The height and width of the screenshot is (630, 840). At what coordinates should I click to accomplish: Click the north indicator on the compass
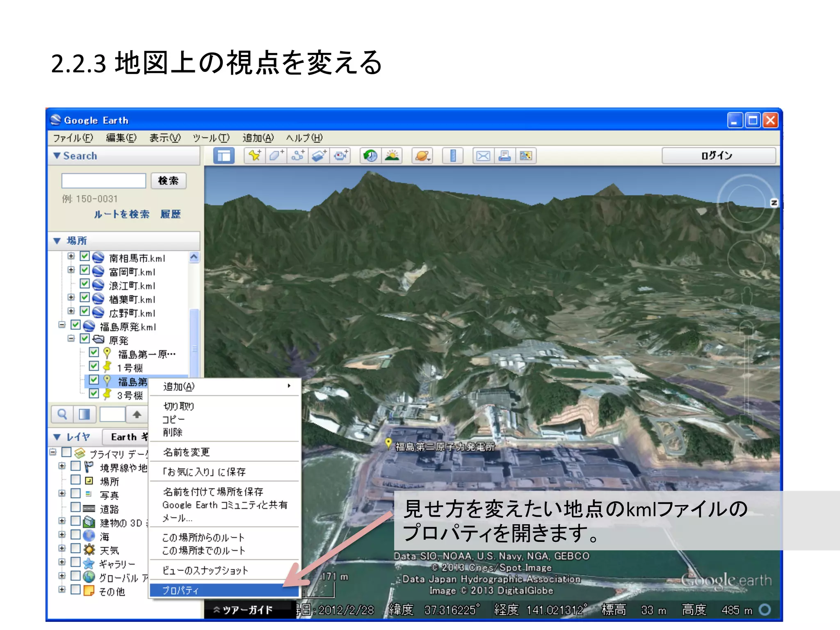click(774, 203)
